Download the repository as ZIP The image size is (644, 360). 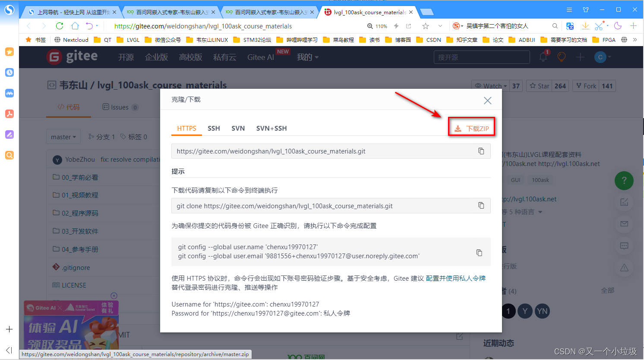click(x=471, y=128)
